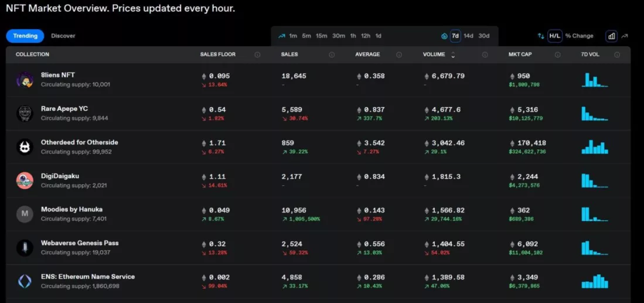Click the Webaverse Genesis Pass avatar
644x303 pixels.
25,247
